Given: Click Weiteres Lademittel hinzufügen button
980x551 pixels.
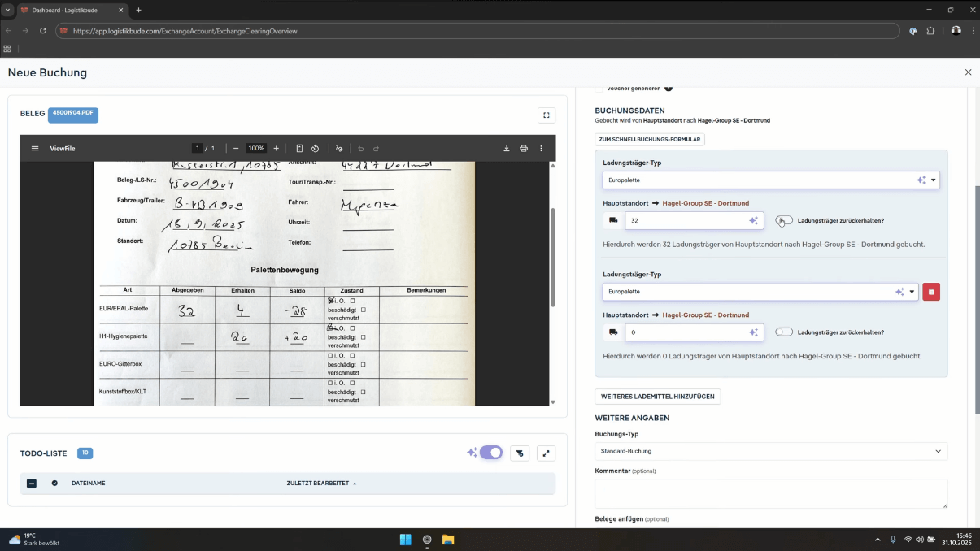Looking at the screenshot, I should point(658,397).
